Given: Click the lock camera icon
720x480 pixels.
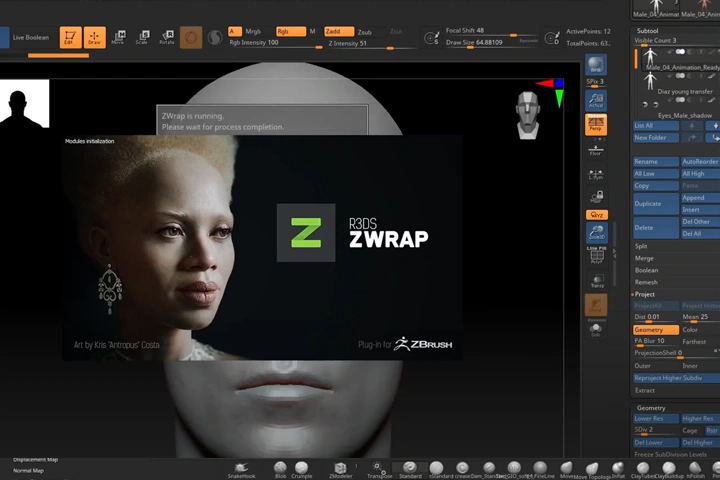Looking at the screenshot, I should coord(596,197).
